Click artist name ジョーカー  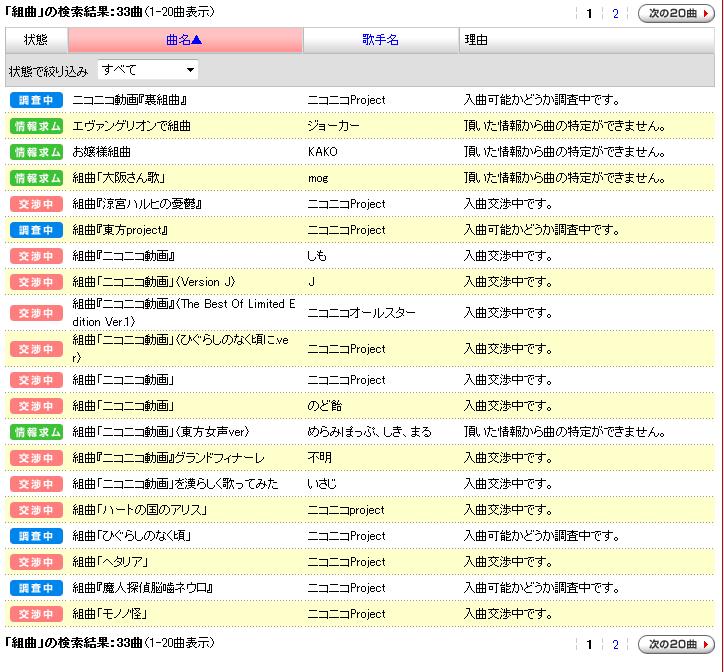click(x=333, y=126)
